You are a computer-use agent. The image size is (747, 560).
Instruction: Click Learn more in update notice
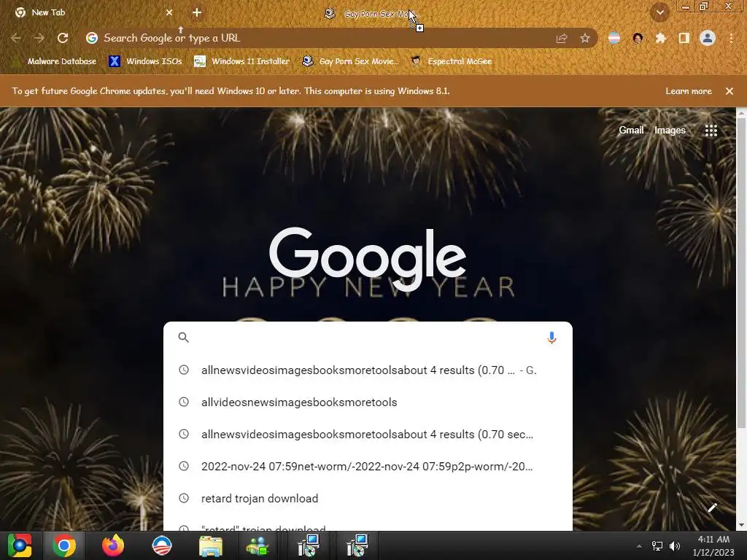tap(689, 91)
